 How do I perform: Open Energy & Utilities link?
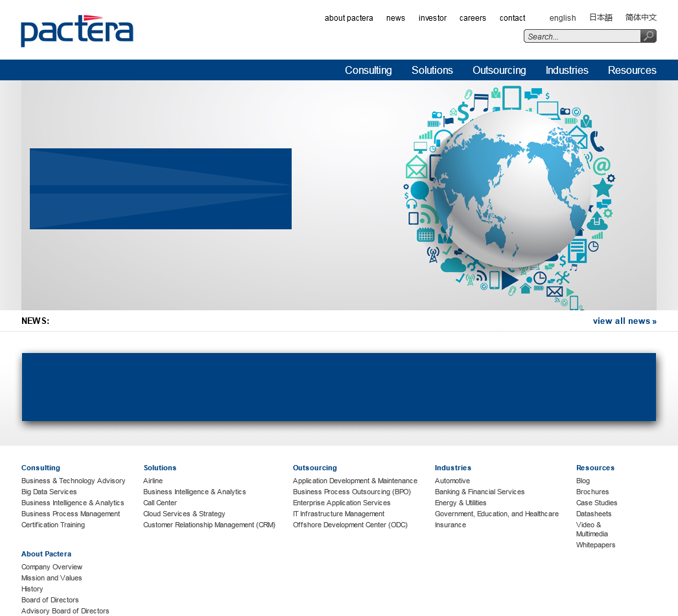pos(460,503)
